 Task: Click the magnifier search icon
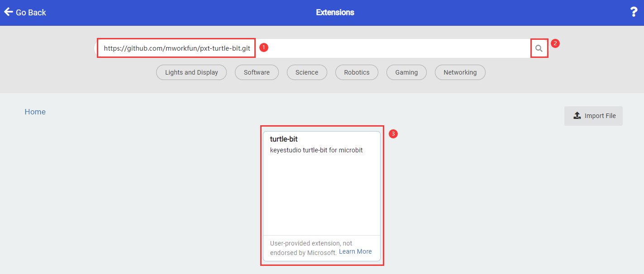539,48
